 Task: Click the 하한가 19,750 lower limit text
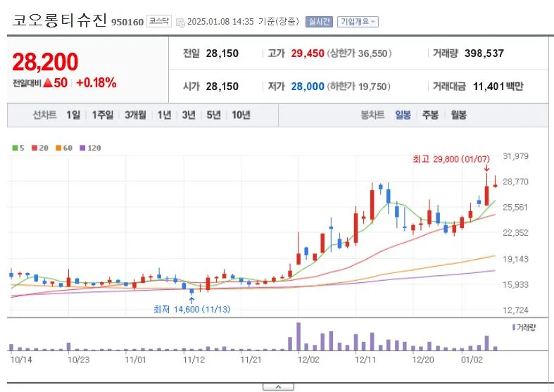(358, 87)
